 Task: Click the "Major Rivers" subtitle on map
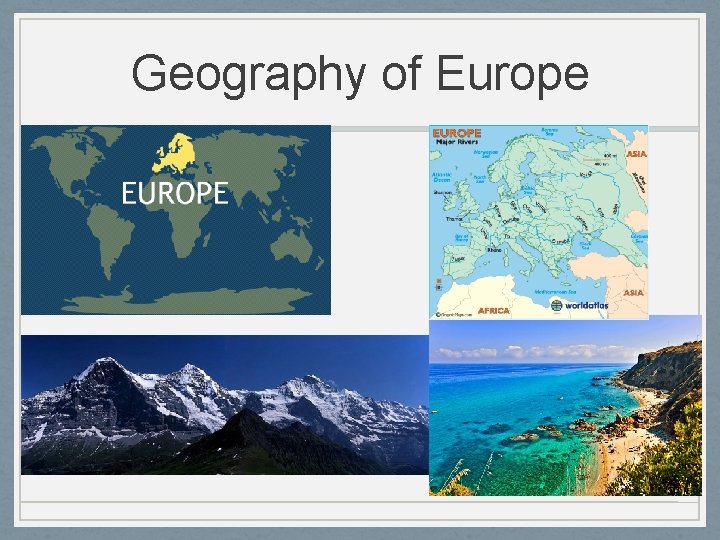[457, 142]
